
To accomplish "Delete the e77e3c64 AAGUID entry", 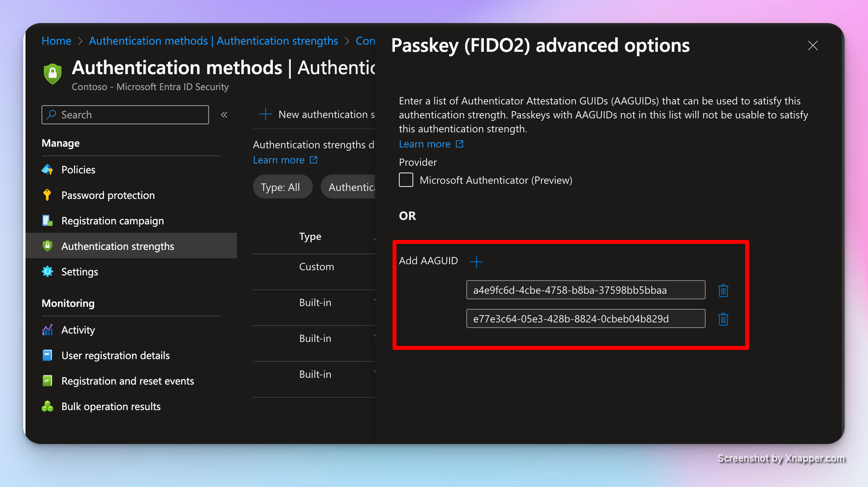I will 723,319.
